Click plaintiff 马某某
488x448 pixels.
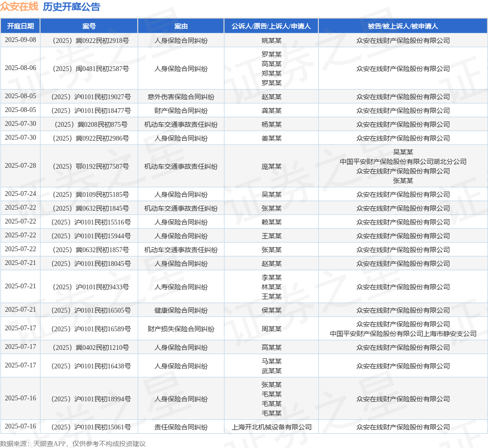click(271, 361)
